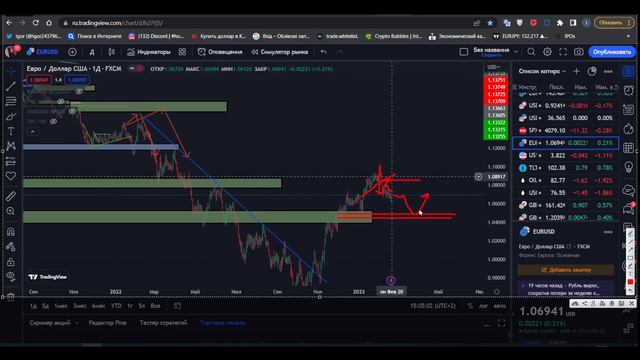Image resolution: width=640 pixels, height=360 pixels.
Task: Open the Patterns tool group
Action: pyautogui.click(x=11, y=146)
